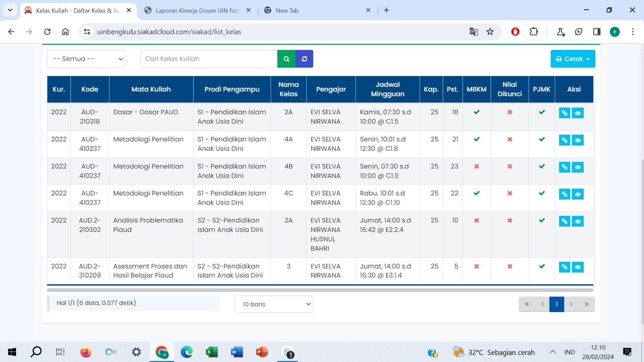The image size is (644, 362).
Task: Open the browser extensions puzzle icon
Action: pos(534,32)
